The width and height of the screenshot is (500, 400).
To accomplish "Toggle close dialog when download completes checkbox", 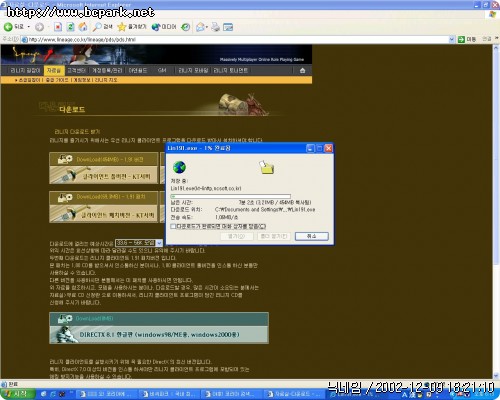I will pyautogui.click(x=173, y=226).
